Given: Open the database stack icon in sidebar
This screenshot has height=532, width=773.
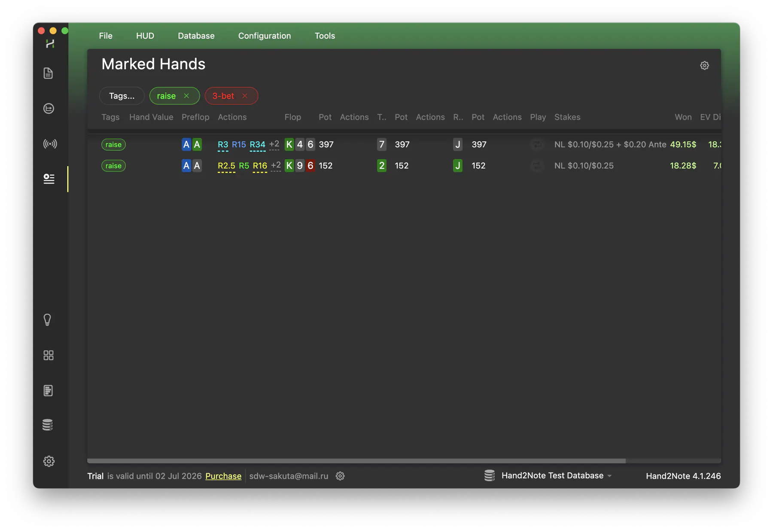Looking at the screenshot, I should (x=48, y=425).
